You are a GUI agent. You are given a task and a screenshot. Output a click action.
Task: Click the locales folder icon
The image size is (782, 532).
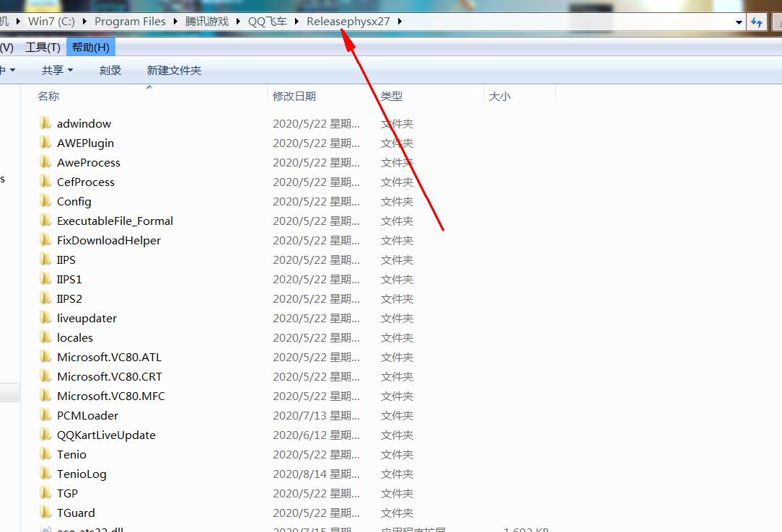45,337
